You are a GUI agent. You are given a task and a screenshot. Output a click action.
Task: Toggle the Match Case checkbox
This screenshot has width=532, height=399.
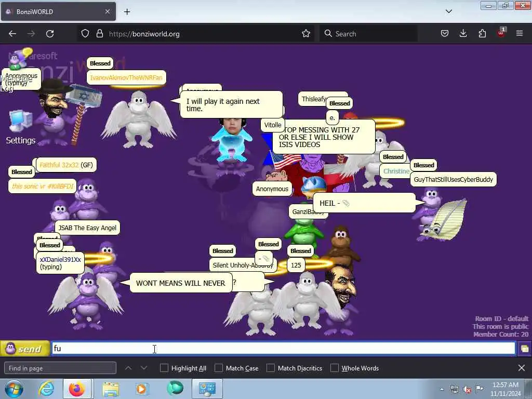point(219,368)
